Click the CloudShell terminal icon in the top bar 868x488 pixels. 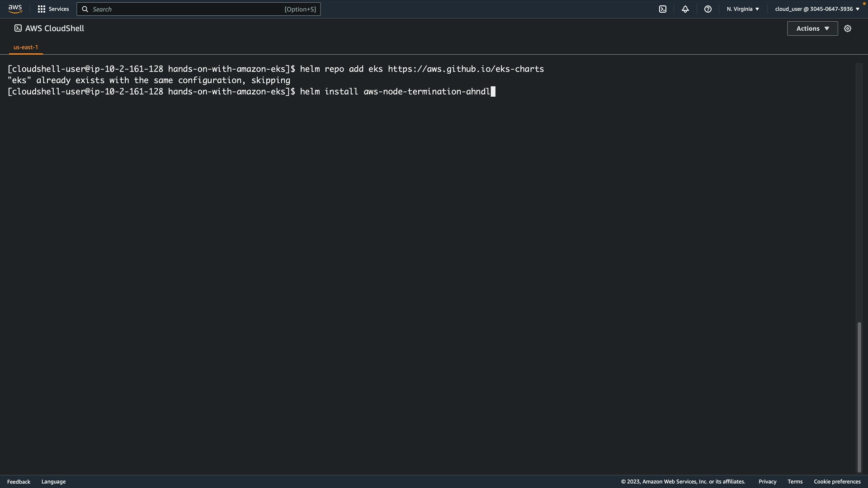pos(663,9)
